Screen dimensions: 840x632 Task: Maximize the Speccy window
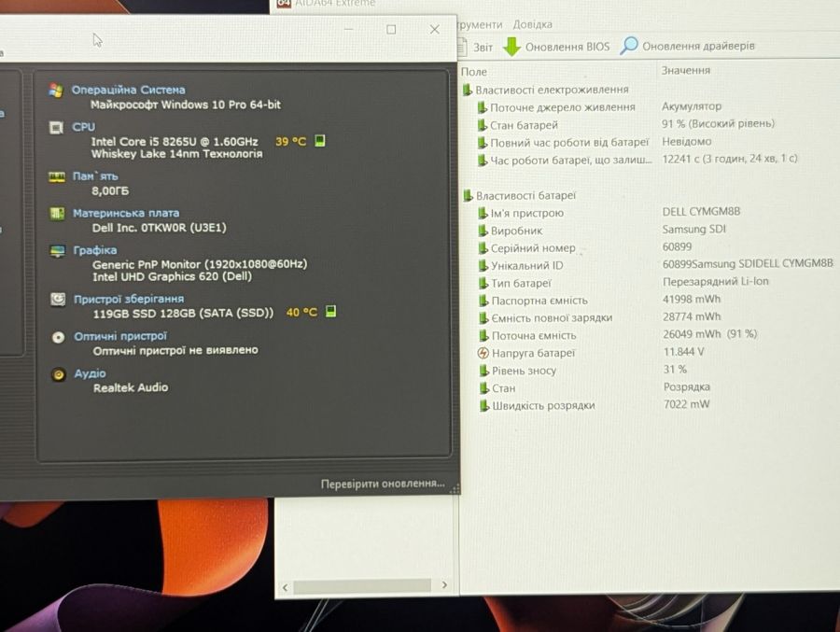point(391,30)
